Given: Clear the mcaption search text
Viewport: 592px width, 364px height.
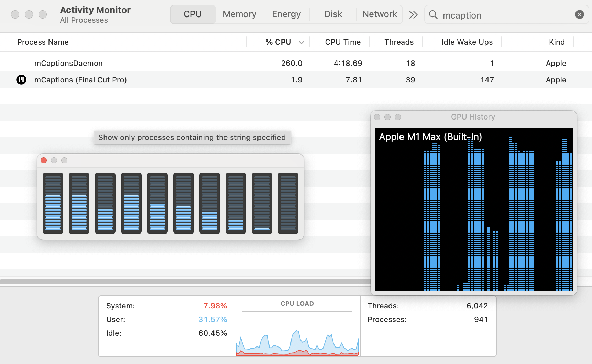Looking at the screenshot, I should [579, 14].
